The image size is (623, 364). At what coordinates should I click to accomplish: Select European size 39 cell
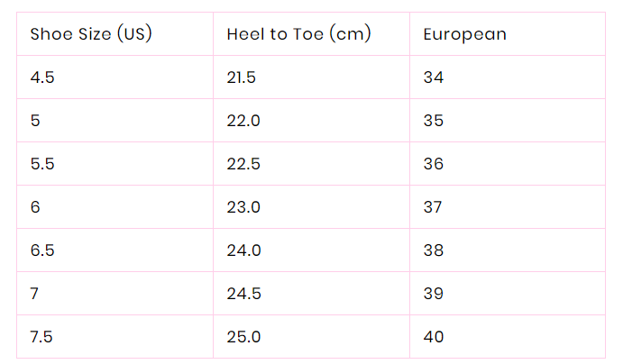coord(434,294)
